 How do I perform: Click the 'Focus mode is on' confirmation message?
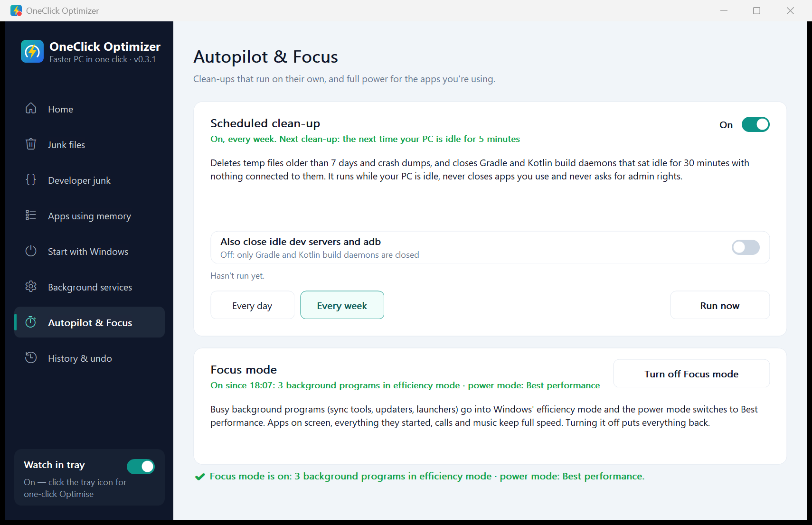tap(427, 476)
